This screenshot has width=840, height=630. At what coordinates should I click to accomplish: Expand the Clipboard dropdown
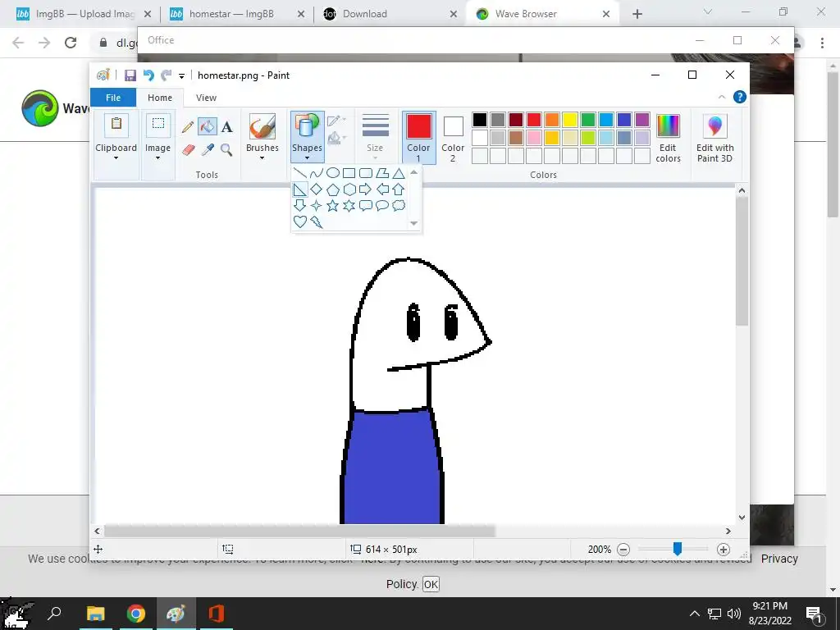[x=116, y=145]
